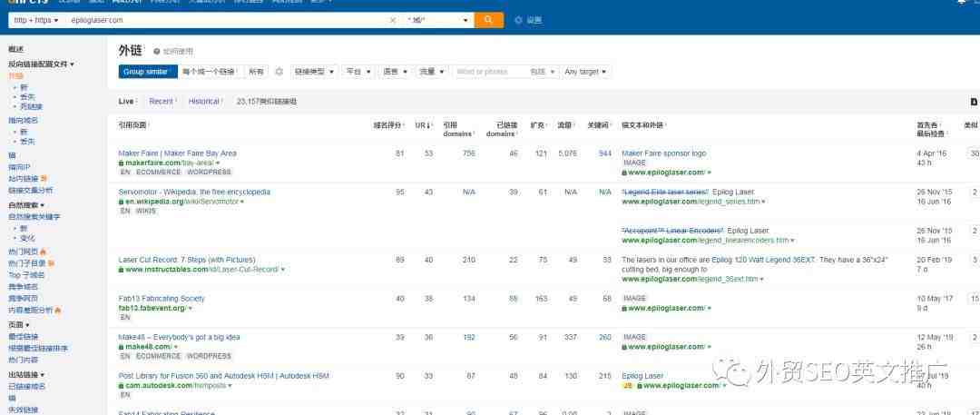Open the http + https protocol dropdown

35,20
